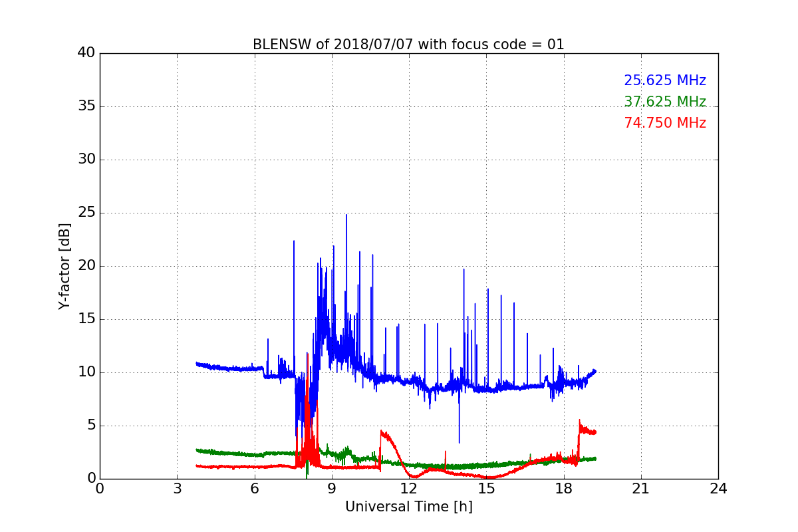Click the x-axis tick label 3

pyautogui.click(x=177, y=488)
